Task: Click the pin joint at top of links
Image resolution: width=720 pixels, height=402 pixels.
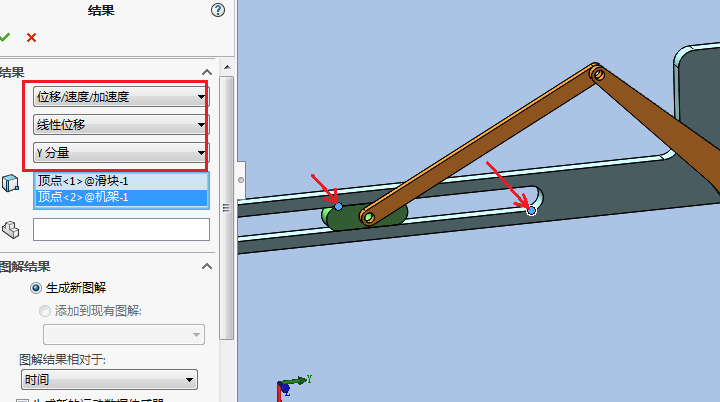Action: pyautogui.click(x=598, y=74)
